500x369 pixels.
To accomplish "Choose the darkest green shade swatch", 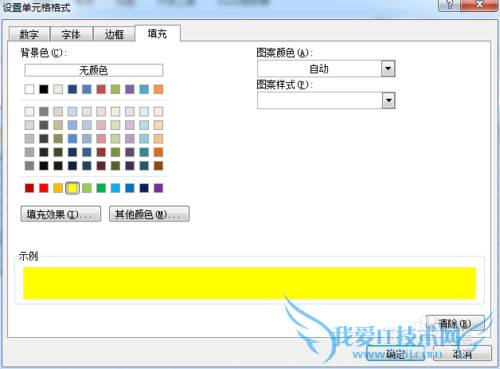I will pos(115,166).
